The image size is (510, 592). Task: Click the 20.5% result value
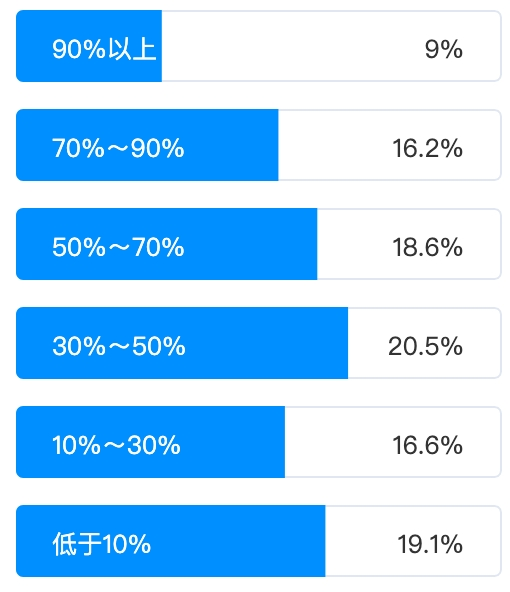425,346
